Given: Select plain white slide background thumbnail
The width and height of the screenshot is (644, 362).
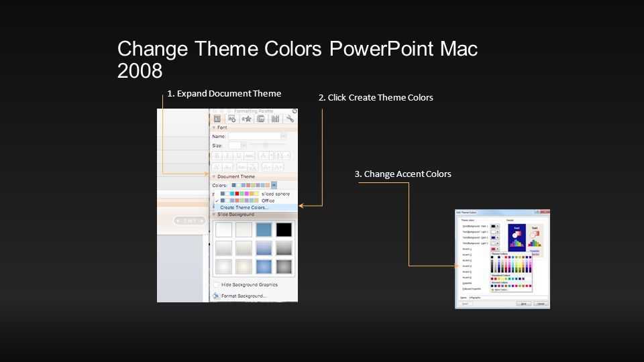Looking at the screenshot, I should 224,230.
